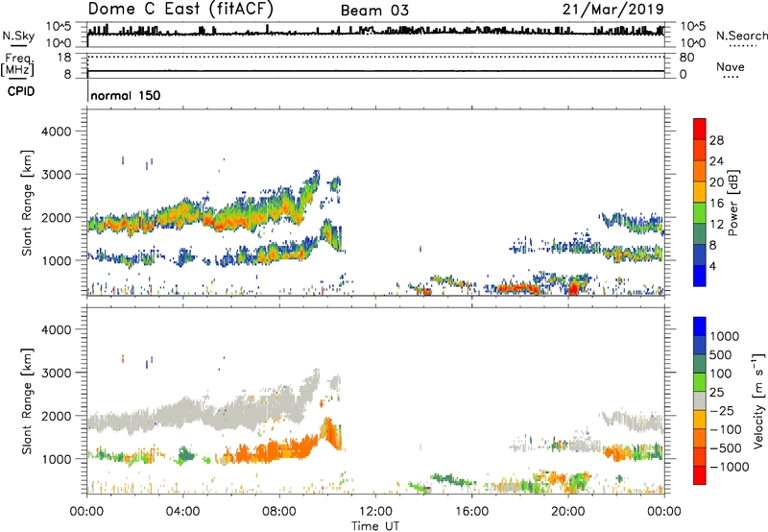Viewport: 768px width, 532px height.
Task: Click the '04:00' time tick label
Action: coord(182,512)
